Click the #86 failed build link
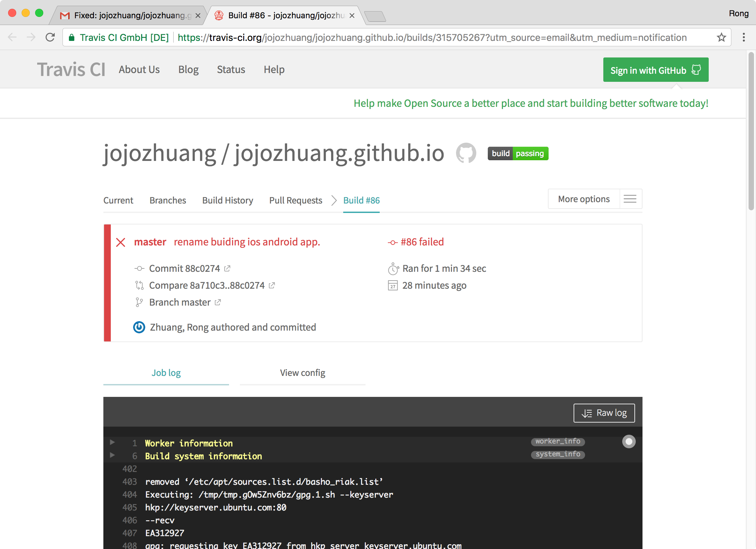Viewport: 756px width, 549px height. click(422, 242)
